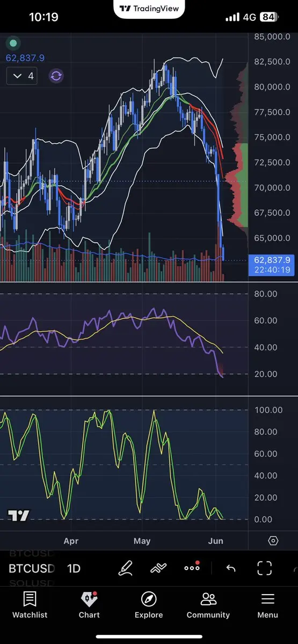
Task: Tap the cellular signal bars
Action: [232, 17]
